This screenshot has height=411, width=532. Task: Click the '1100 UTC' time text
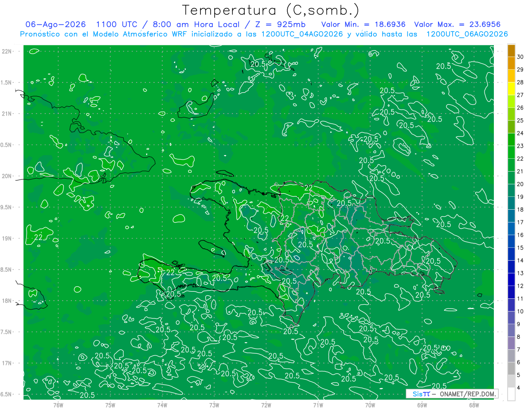click(x=117, y=24)
